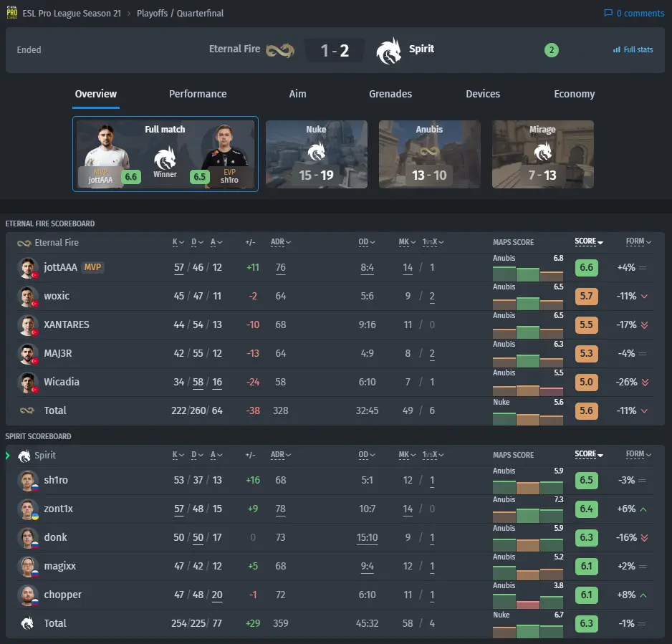Click chopper player avatar
672x644 pixels.
27,595
